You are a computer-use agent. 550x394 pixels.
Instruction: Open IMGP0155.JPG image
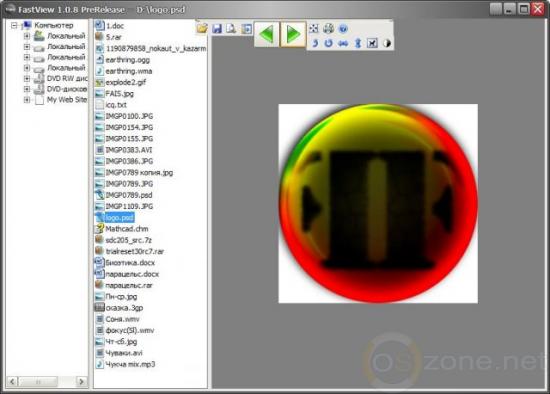129,139
